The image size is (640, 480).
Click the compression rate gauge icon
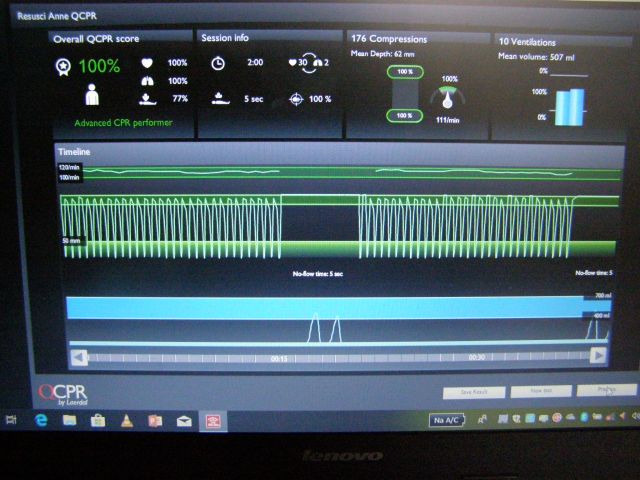tap(448, 97)
